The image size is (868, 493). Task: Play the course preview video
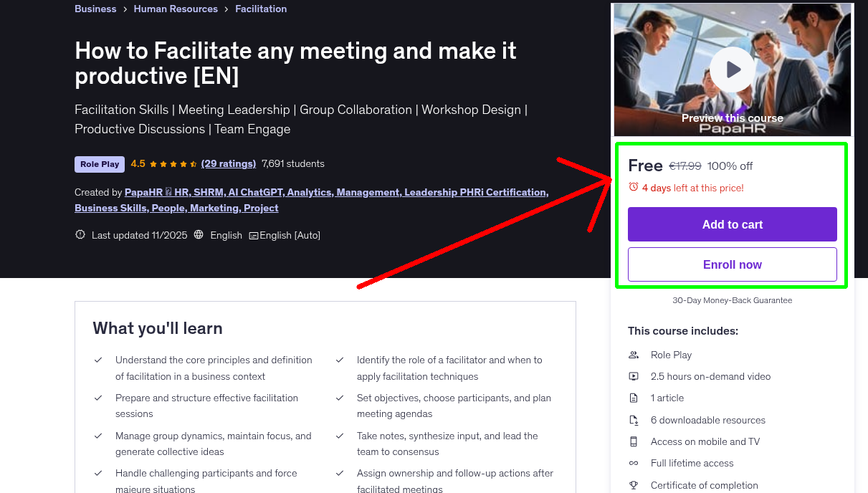coord(732,70)
